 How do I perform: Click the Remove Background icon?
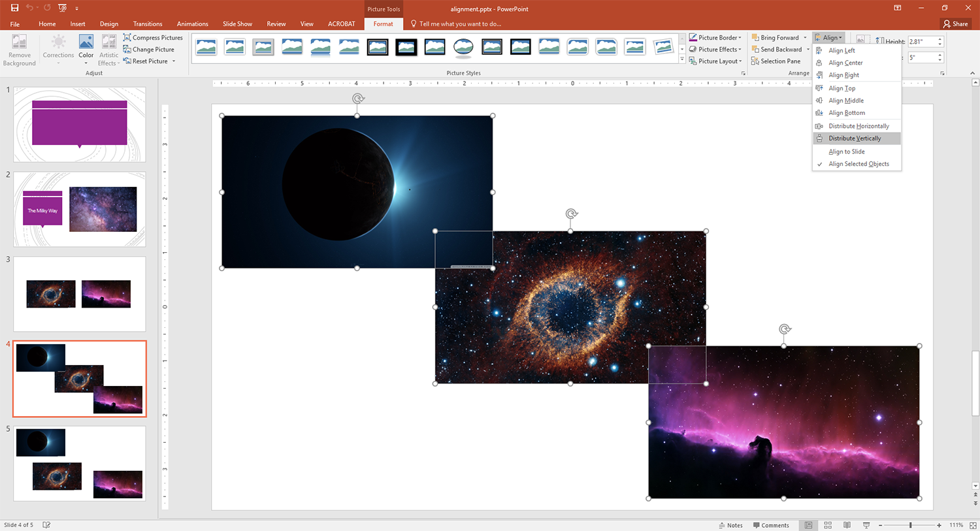click(19, 42)
